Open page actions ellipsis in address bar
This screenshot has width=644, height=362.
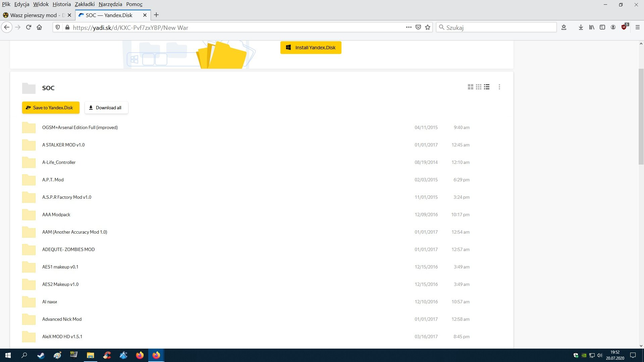(x=409, y=27)
